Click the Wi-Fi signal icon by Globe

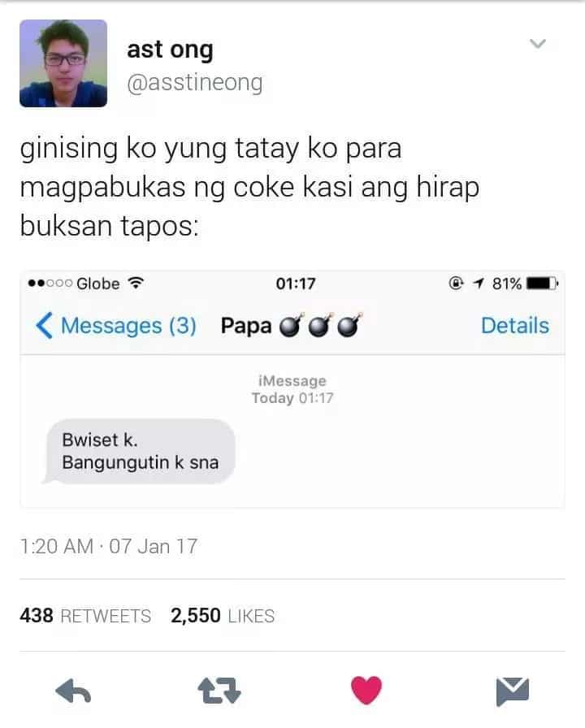click(136, 283)
